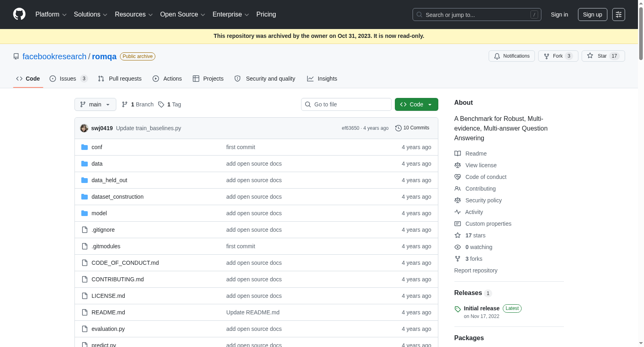Open the green Code dropdown
This screenshot has height=347, width=644.
tap(417, 104)
